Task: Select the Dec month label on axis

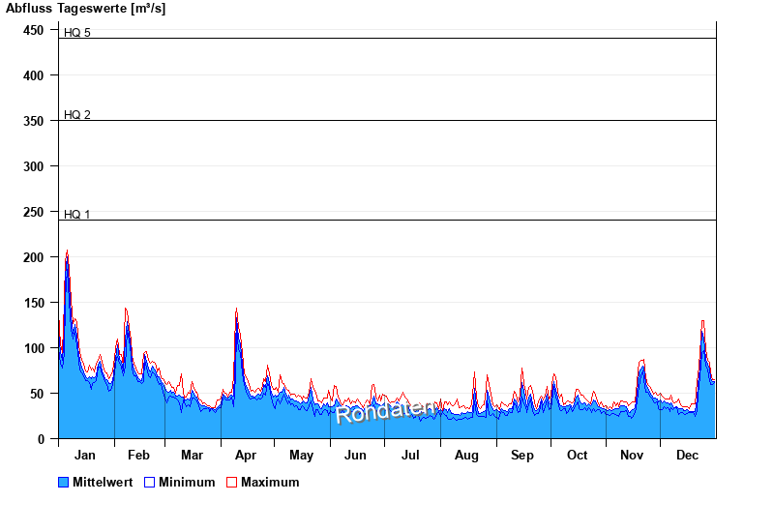Action: pos(687,456)
